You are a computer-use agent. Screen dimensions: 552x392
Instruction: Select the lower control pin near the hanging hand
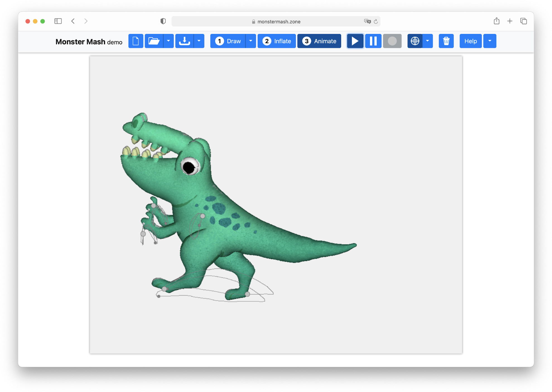click(143, 234)
